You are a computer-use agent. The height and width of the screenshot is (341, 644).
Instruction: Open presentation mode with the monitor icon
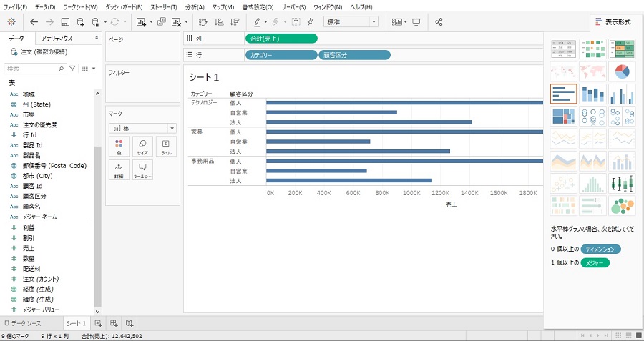pos(416,22)
